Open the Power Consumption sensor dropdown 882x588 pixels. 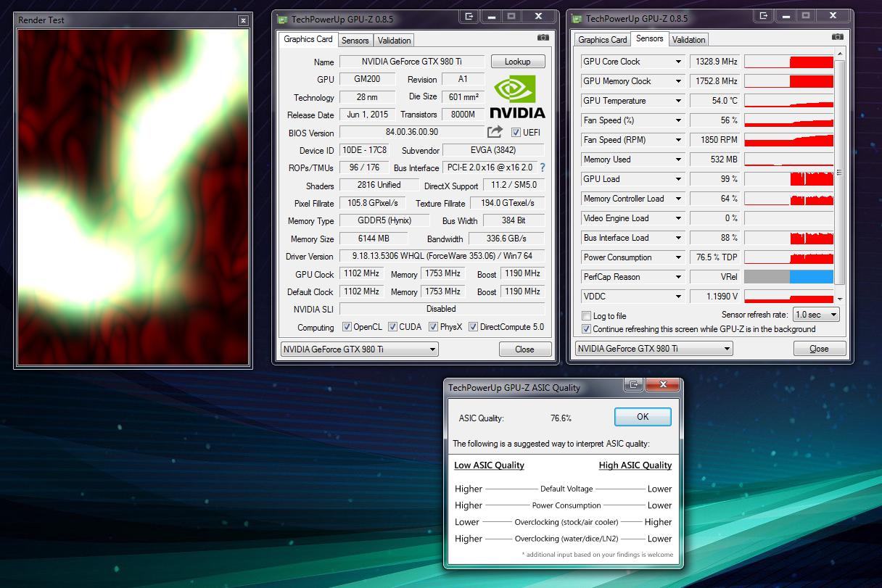678,257
